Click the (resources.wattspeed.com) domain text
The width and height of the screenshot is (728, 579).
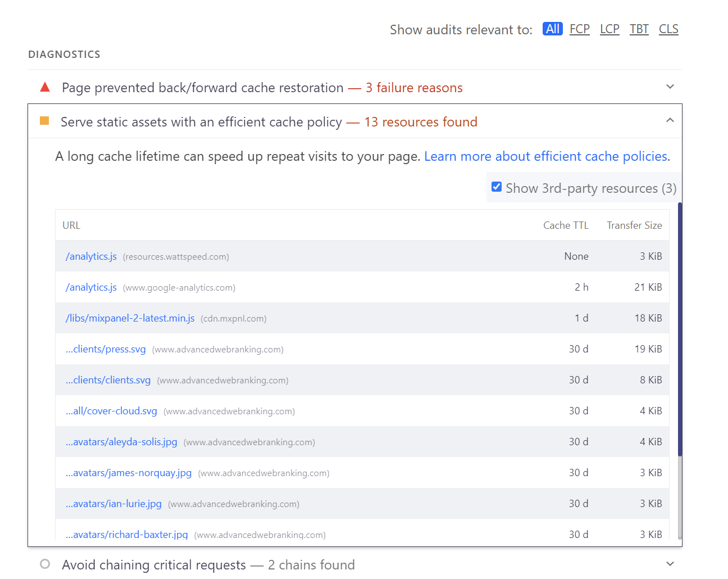176,257
